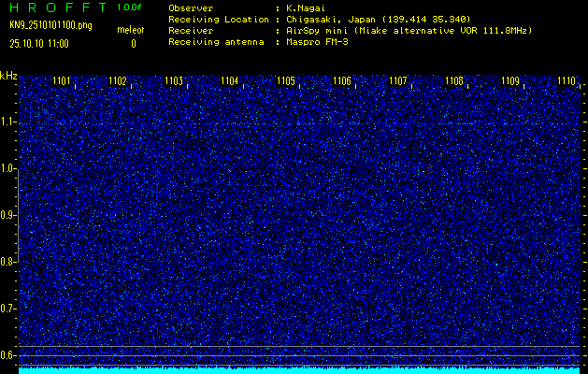Click the 1.1 frequency axis label

tap(8, 122)
